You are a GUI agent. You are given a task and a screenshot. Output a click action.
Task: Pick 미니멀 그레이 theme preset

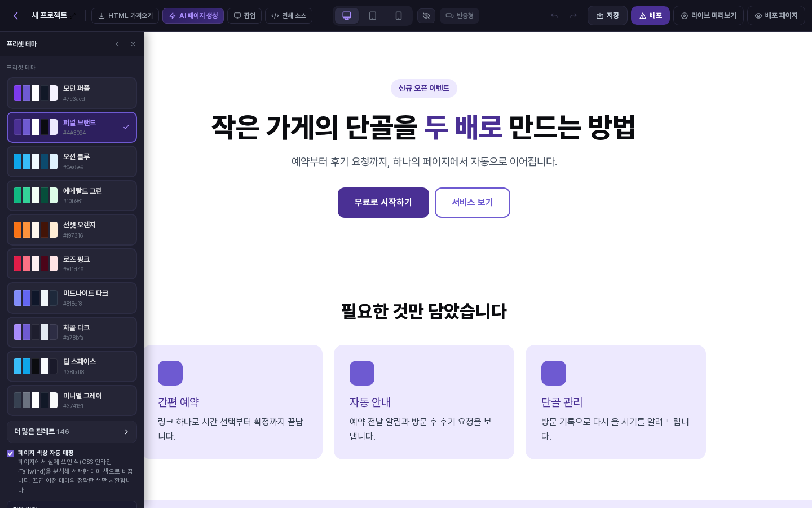(x=72, y=400)
